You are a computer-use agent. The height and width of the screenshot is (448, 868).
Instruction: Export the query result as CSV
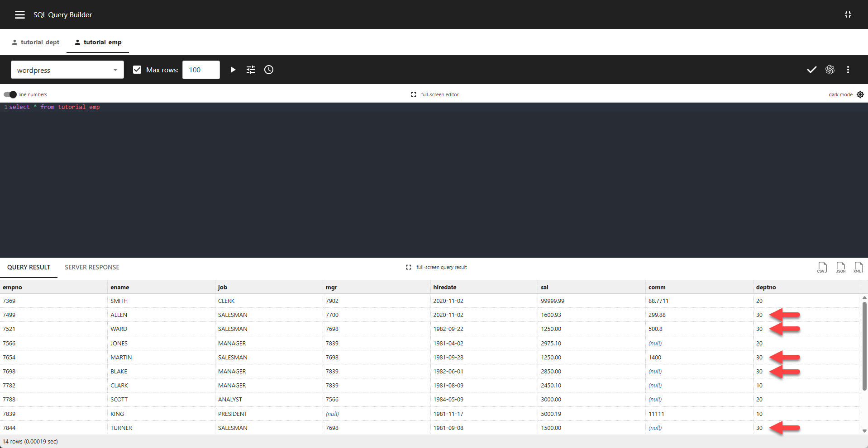822,267
